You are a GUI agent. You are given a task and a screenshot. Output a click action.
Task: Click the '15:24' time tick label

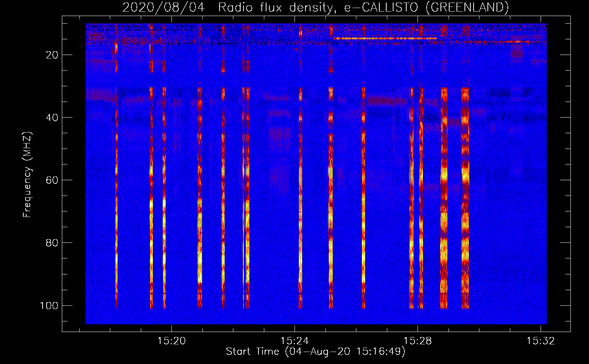294,341
